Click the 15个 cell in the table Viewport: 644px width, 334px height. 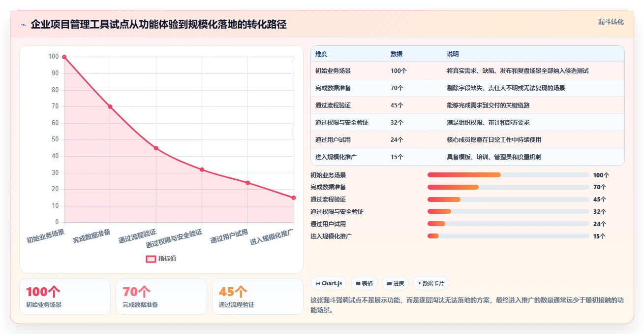(397, 157)
